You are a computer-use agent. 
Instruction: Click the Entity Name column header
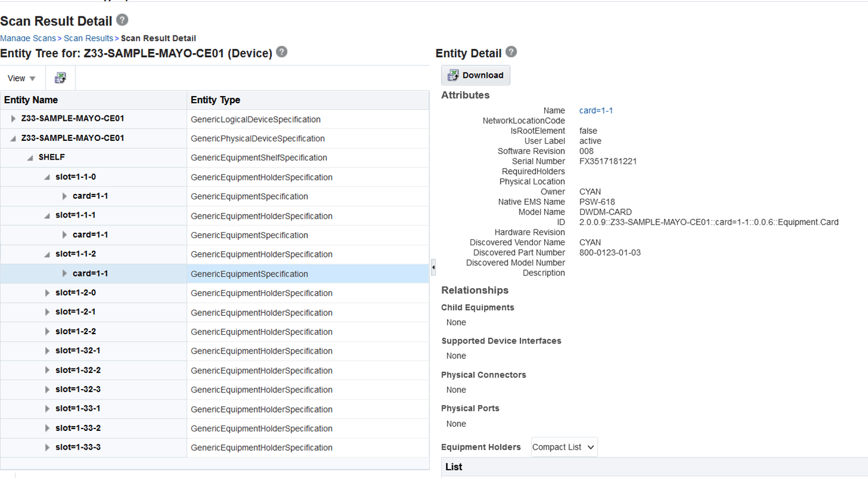[x=31, y=100]
